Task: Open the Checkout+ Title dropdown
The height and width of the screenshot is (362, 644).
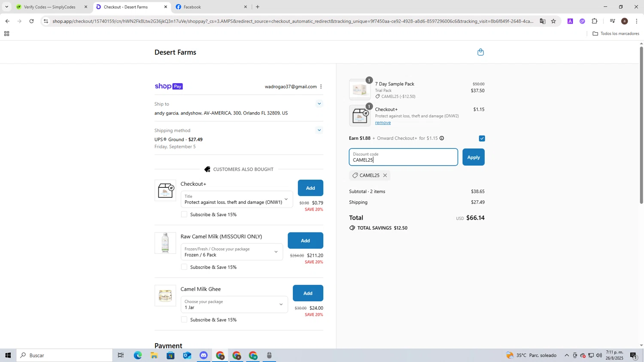Action: click(237, 199)
